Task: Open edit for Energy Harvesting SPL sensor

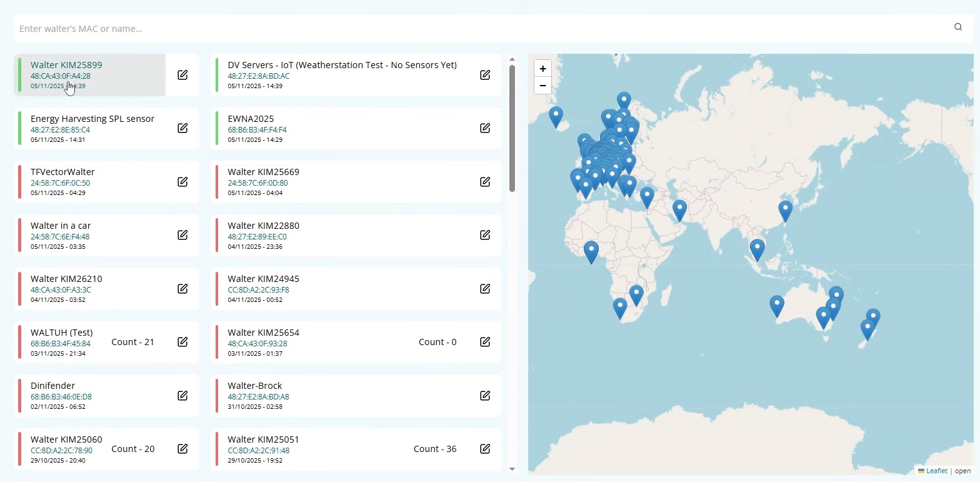Action: pos(182,128)
